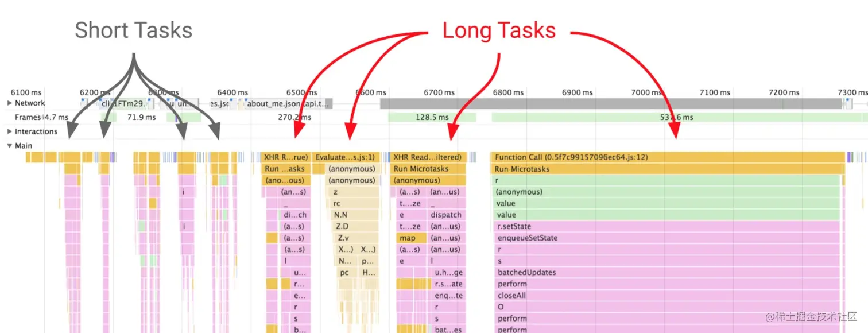Click Run Microtasks under XHR Read task
This screenshot has width=868, height=333.
coord(428,169)
